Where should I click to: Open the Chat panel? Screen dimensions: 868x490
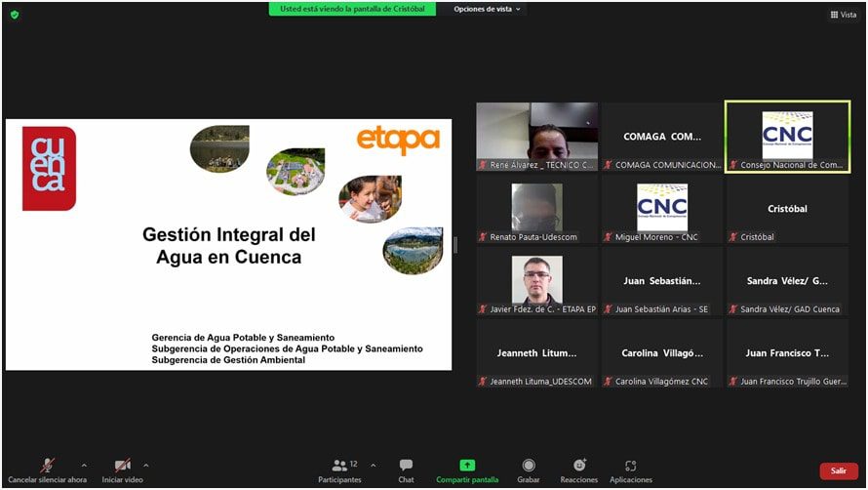pyautogui.click(x=406, y=470)
